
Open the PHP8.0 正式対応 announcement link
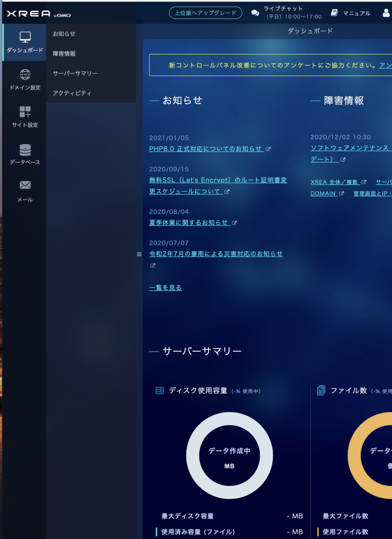pyautogui.click(x=205, y=149)
